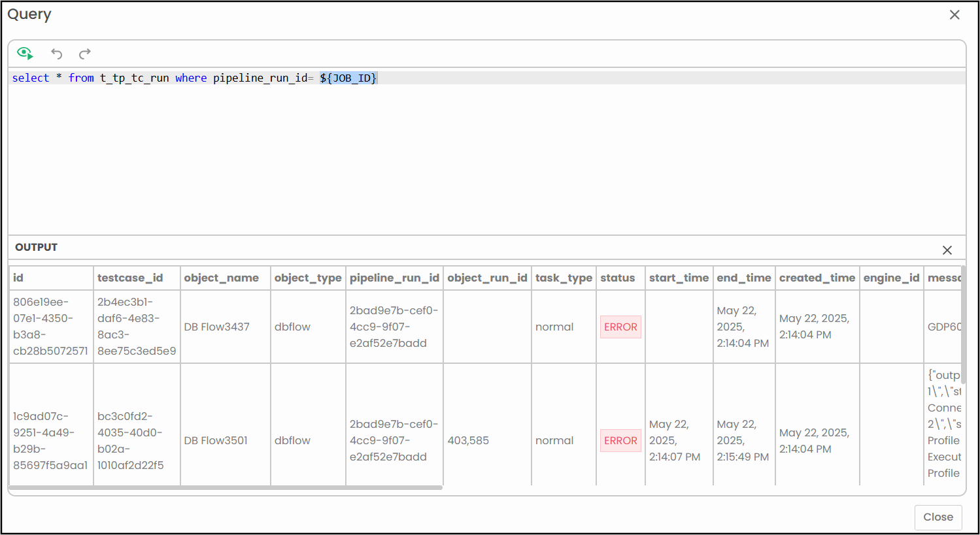This screenshot has height=535, width=980.
Task: Run the query with preview icon
Action: click(x=25, y=54)
